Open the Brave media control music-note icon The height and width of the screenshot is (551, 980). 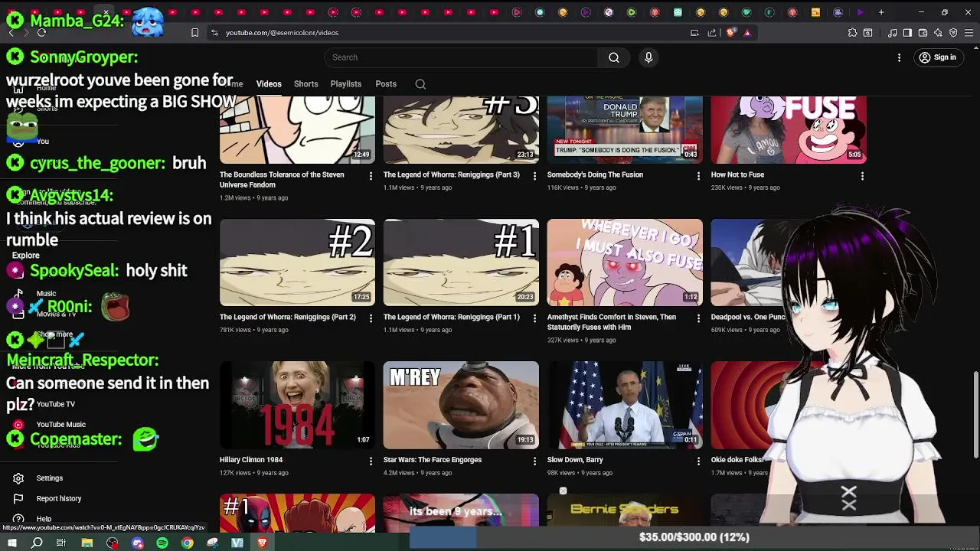click(x=892, y=33)
